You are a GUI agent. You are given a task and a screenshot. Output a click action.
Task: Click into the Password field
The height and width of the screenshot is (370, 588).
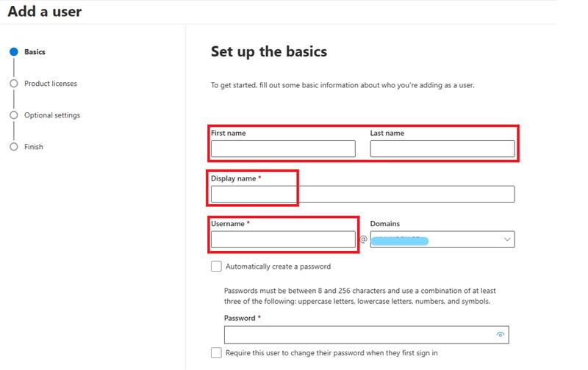(366, 335)
